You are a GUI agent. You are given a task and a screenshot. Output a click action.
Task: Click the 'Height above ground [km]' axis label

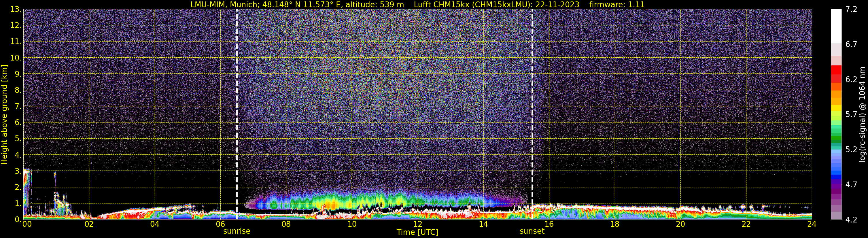[4, 114]
